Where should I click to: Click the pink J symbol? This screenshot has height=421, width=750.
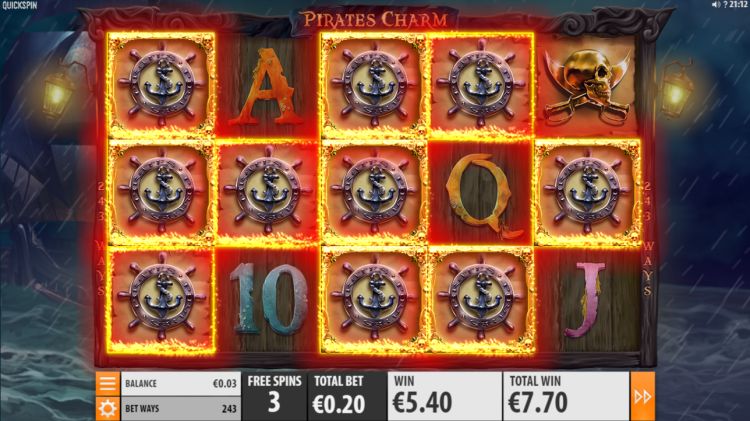[587, 300]
